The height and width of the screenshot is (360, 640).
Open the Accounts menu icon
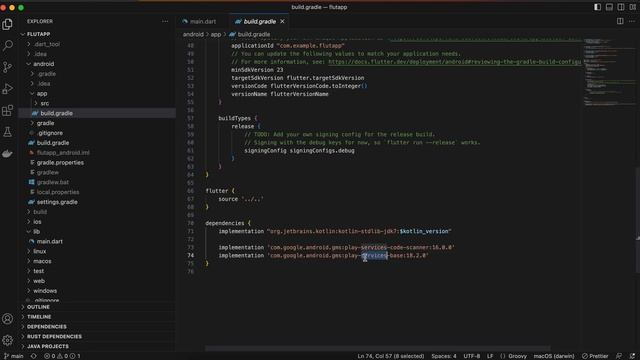(x=7, y=319)
